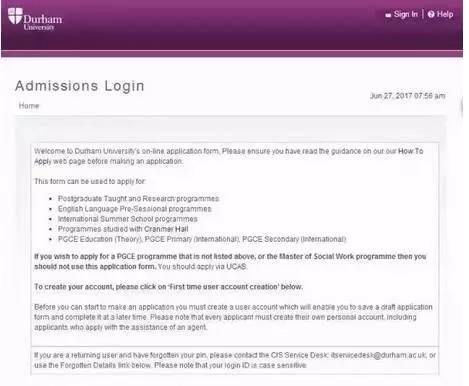The width and height of the screenshot is (469, 386).
Task: Select the PGCE Education (Theory) bullet line
Action: (202, 239)
